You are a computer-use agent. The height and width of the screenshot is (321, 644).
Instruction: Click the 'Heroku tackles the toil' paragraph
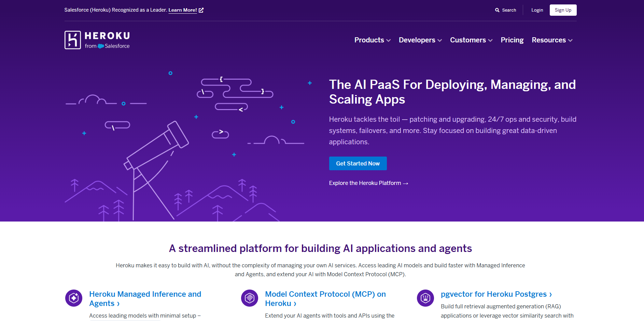452,131
